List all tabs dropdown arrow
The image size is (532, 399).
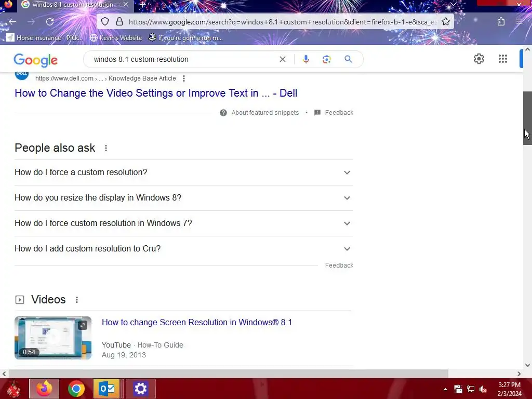click(x=453, y=4)
